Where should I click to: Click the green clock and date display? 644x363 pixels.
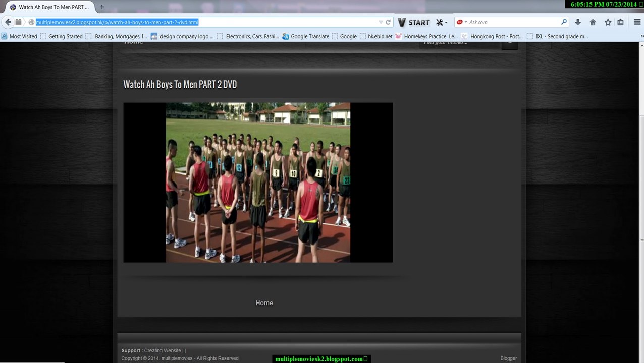(x=604, y=4)
